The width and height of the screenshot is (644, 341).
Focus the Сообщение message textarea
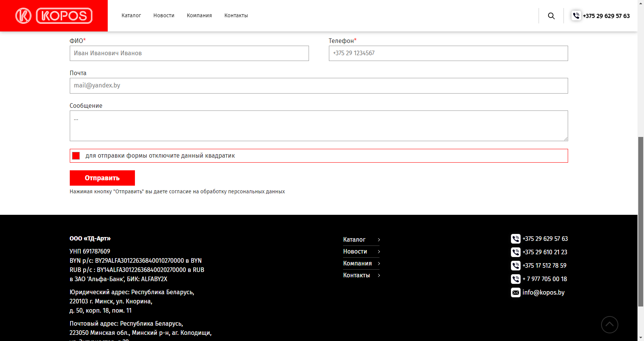click(319, 126)
